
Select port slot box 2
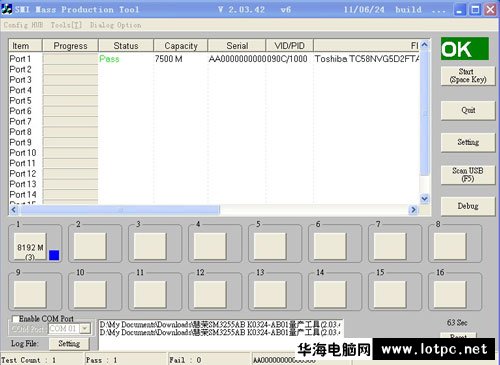pyautogui.click(x=90, y=246)
